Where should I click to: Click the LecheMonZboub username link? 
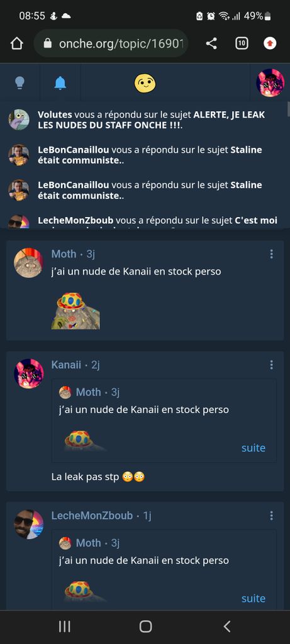click(x=92, y=516)
